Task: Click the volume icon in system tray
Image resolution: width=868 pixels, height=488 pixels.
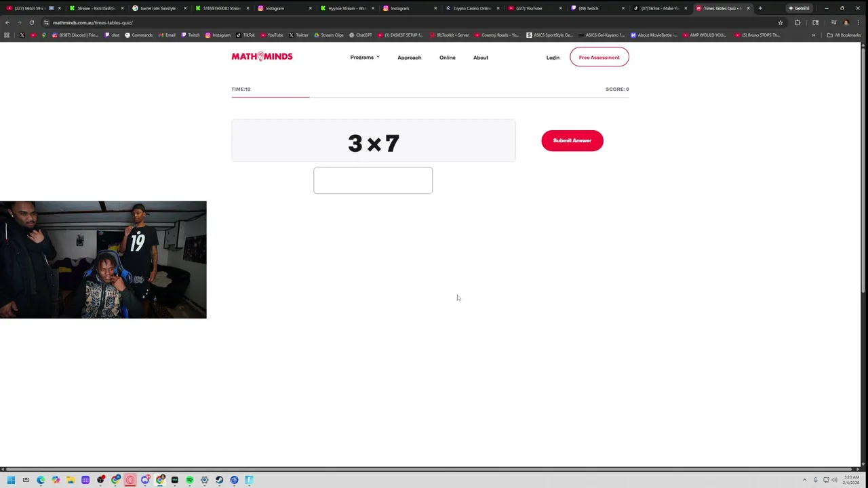Action: [835, 480]
